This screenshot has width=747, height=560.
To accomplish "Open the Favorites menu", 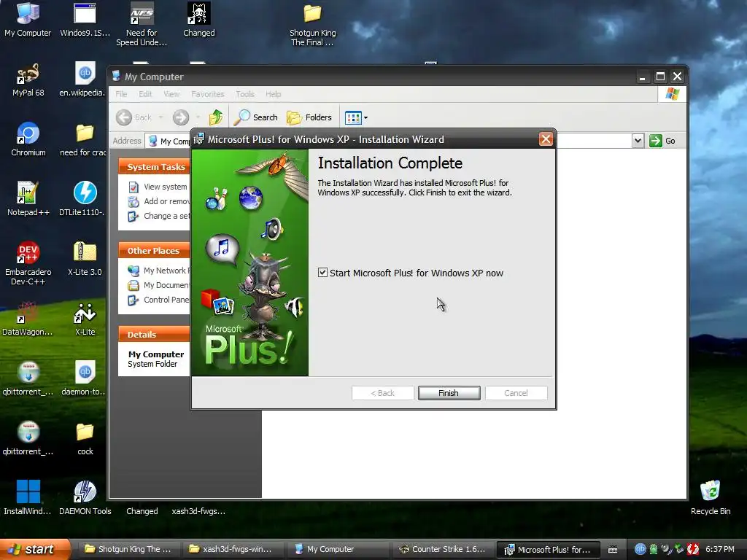I will click(x=208, y=94).
